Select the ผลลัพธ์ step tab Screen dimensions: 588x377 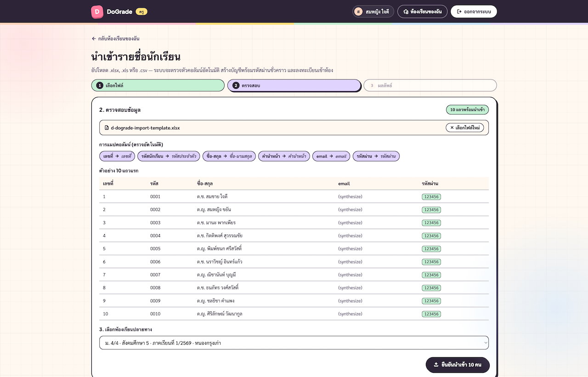coord(430,86)
